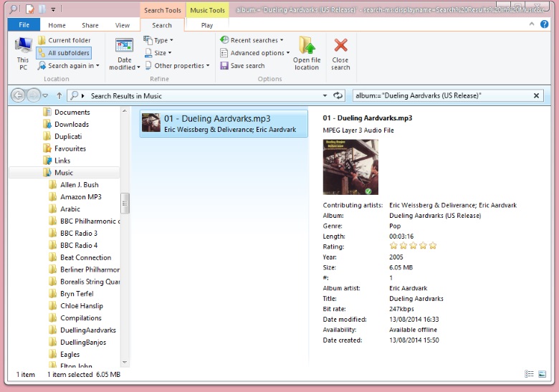
Task: Click the Forward navigation arrow
Action: pyautogui.click(x=33, y=95)
